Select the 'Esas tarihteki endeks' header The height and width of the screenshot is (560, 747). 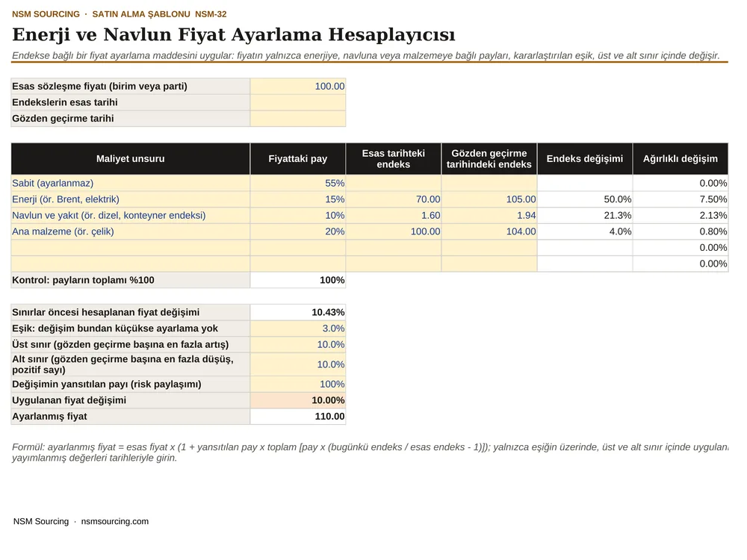tap(394, 158)
